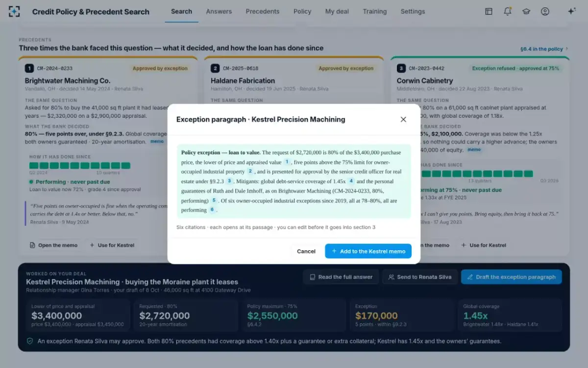Select the Corwin Cabinetry title
588x368 pixels.
[425, 80]
